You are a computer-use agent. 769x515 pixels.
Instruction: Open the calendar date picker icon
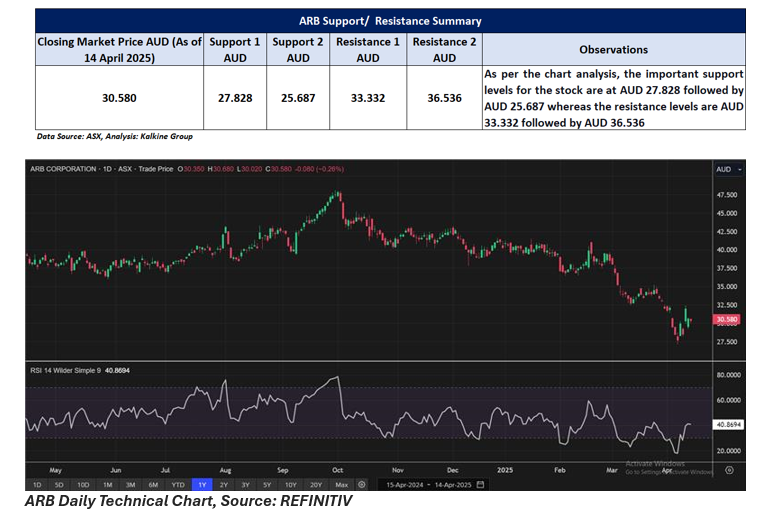pos(480,485)
